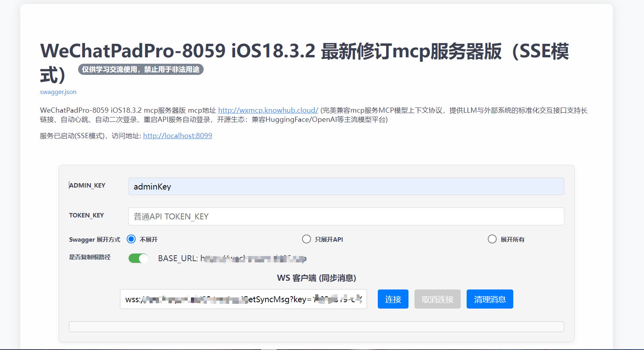Click the wss WebSocket URL input box
Viewport: 644px width, 350px height.
coord(243,299)
